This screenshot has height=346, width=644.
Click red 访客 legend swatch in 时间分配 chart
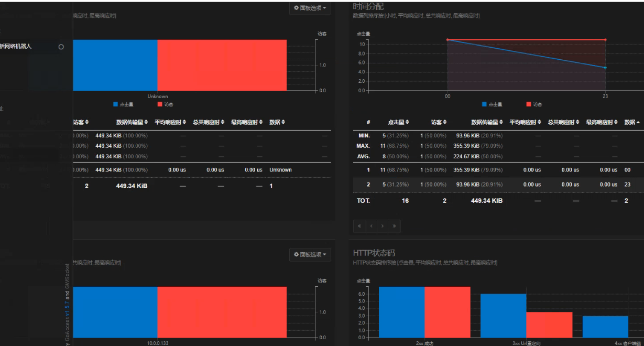[x=529, y=104]
